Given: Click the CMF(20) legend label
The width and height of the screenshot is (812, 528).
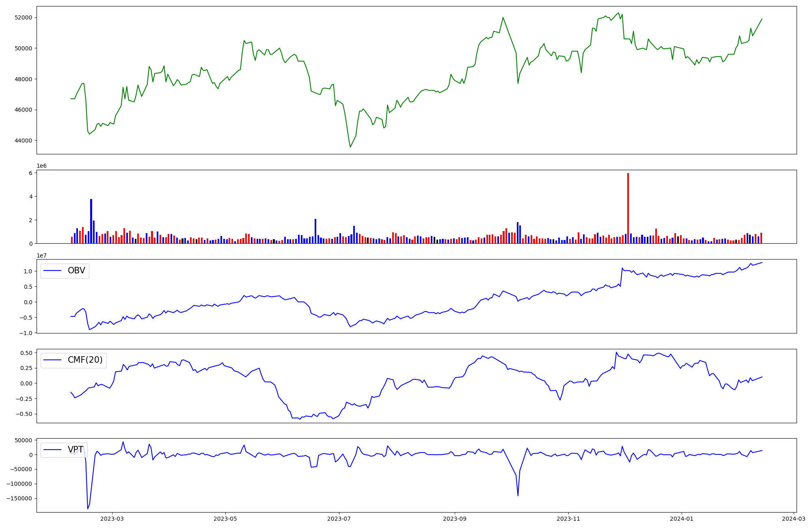Looking at the screenshot, I should [x=85, y=360].
